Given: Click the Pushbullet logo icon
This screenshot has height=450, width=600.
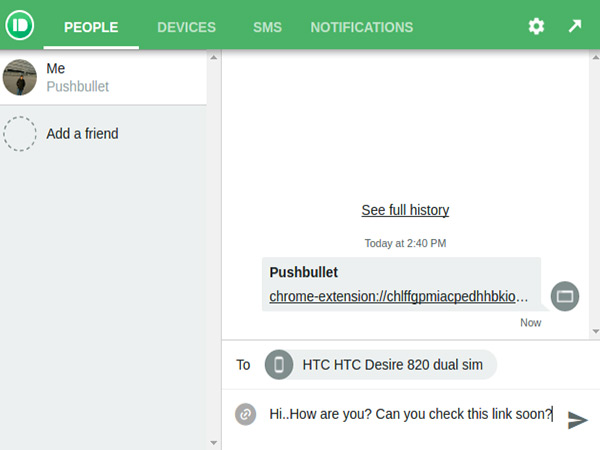Looking at the screenshot, I should point(20,25).
